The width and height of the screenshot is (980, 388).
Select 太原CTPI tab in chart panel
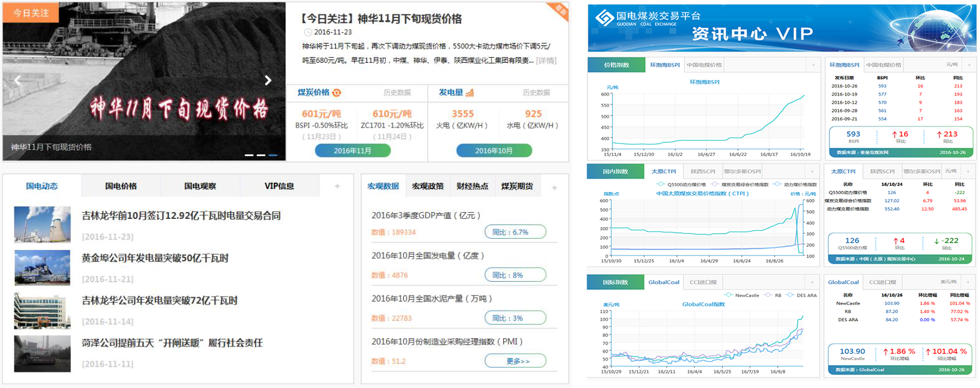[x=663, y=171]
